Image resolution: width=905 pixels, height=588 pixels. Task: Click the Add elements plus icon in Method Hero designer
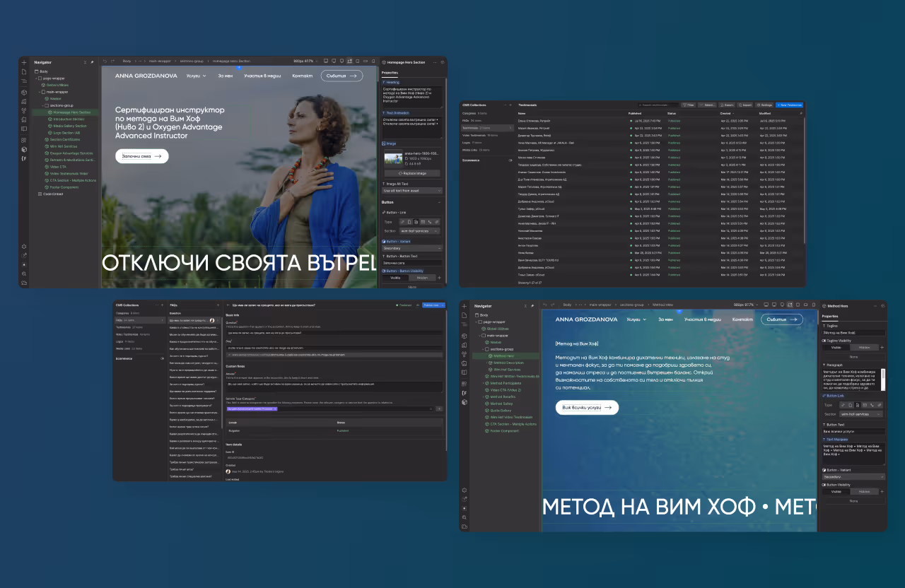[464, 306]
